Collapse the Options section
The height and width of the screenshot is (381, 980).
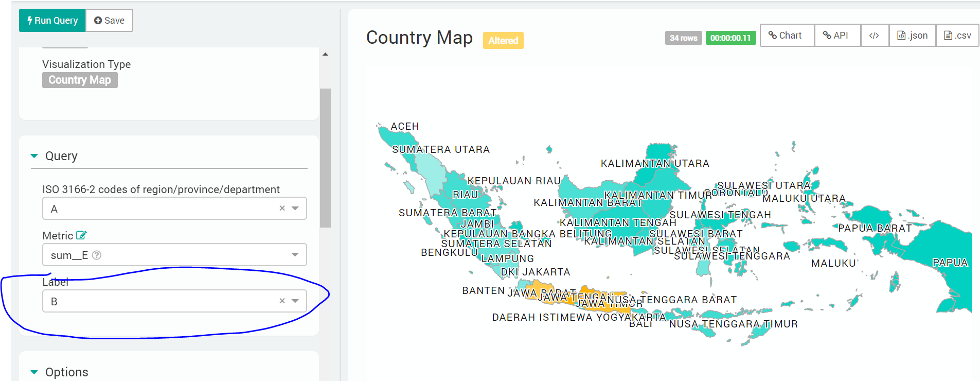pos(34,372)
